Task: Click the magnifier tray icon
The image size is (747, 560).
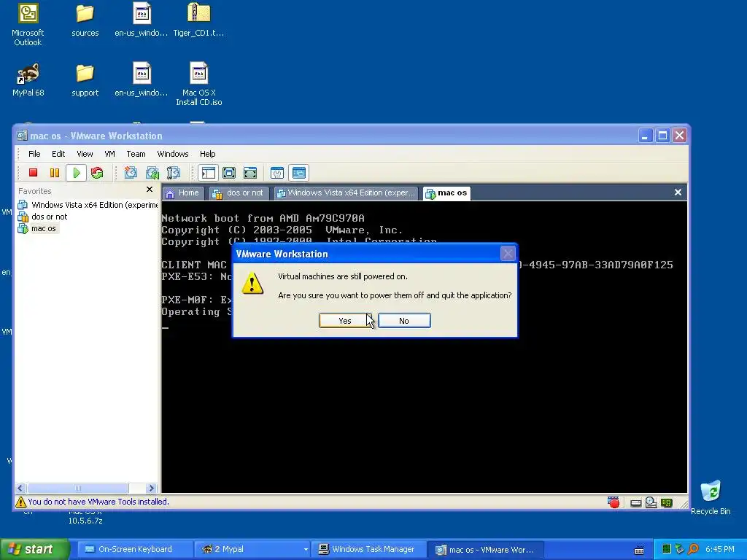Action: (x=693, y=550)
